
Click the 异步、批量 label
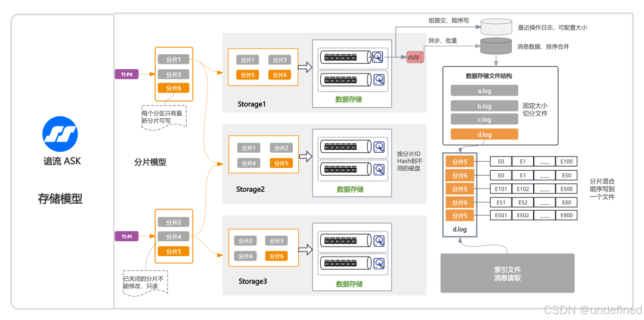tap(443, 41)
